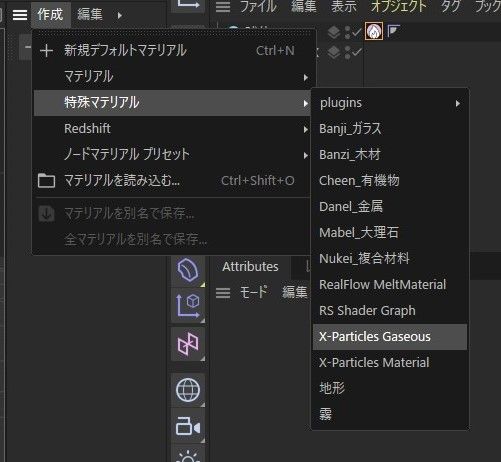Select the camera tool icon

tap(188, 427)
